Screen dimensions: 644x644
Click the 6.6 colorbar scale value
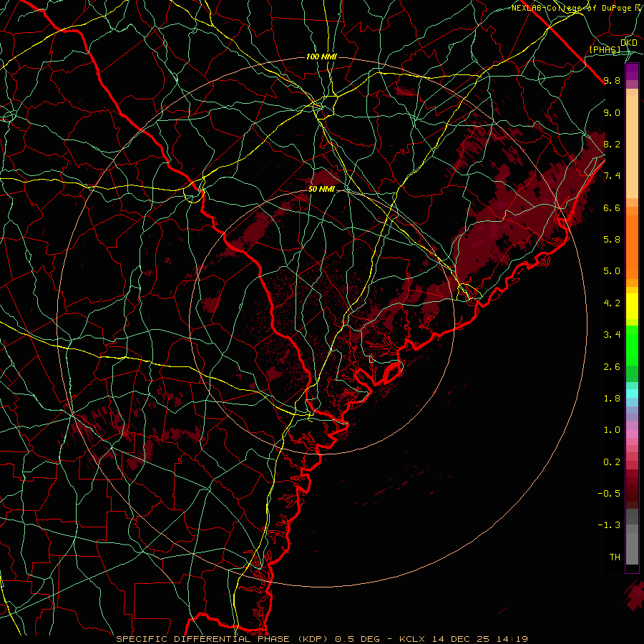[612, 208]
